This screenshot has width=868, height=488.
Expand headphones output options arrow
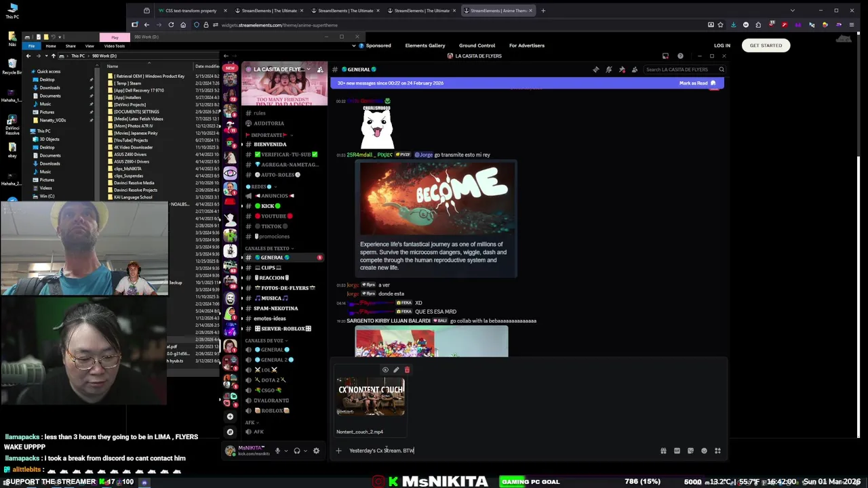[305, 451]
